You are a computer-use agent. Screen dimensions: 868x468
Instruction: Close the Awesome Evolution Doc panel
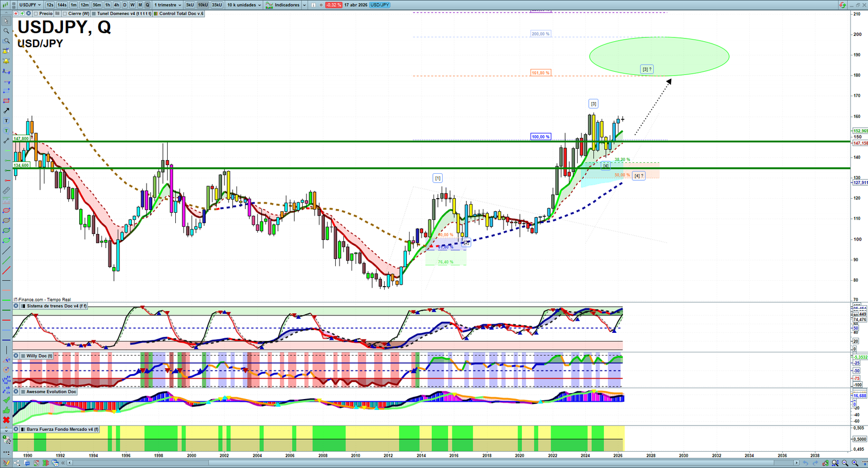pyautogui.click(x=16, y=391)
